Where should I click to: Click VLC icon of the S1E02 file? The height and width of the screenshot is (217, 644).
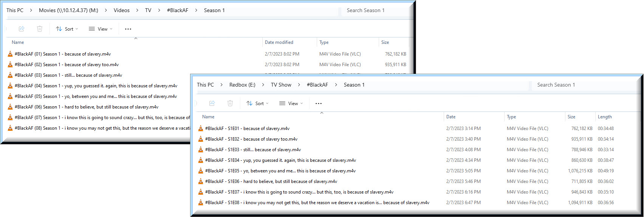click(x=201, y=139)
